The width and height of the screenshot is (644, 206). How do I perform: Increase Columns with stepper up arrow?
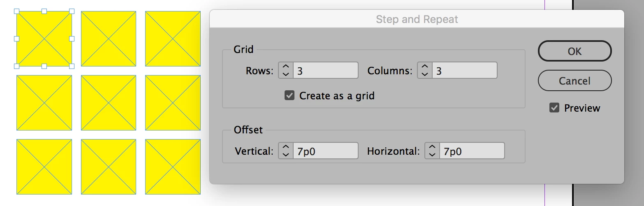425,67
